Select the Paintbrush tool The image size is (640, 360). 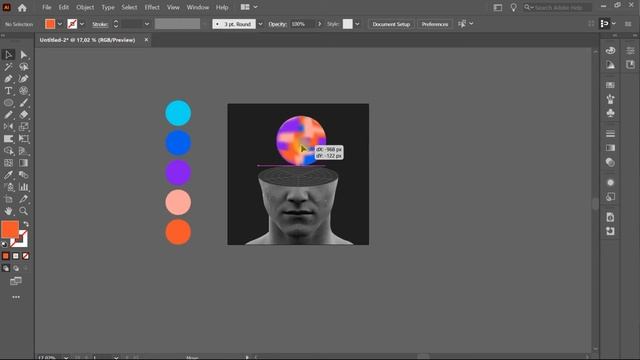[x=24, y=103]
